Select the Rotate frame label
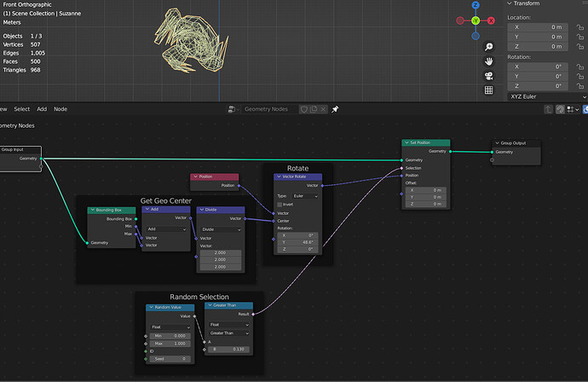Image resolution: width=588 pixels, height=382 pixels. click(297, 169)
